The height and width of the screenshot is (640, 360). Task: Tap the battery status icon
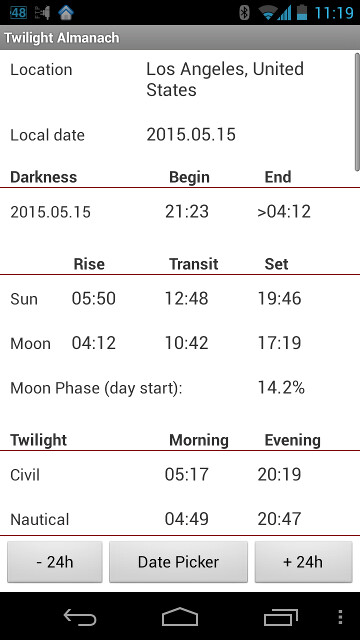coord(302,12)
